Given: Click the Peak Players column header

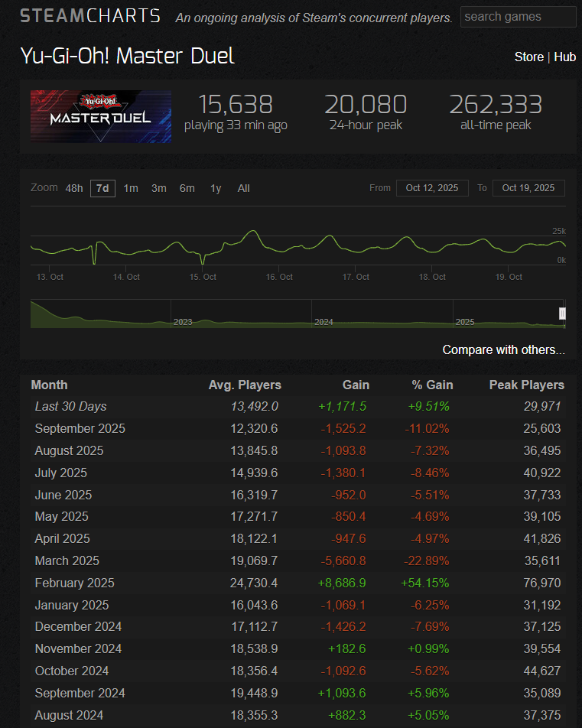Looking at the screenshot, I should tap(527, 385).
